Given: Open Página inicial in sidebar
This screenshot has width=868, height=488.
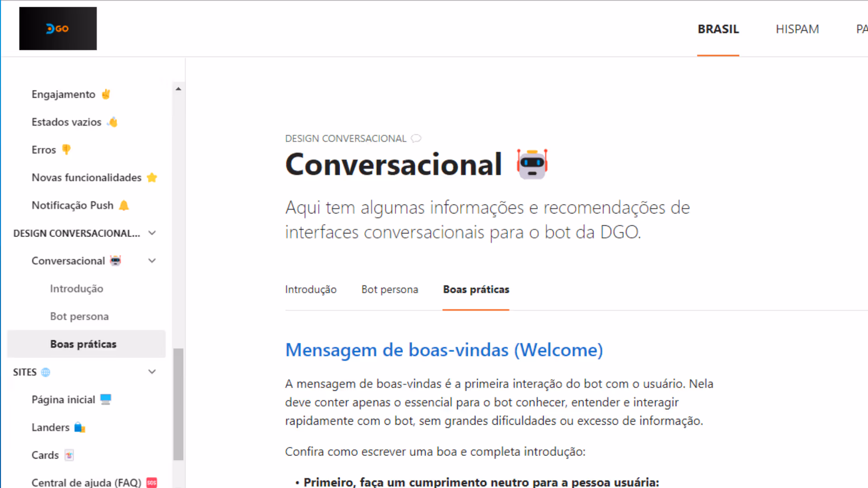Looking at the screenshot, I should (63, 400).
